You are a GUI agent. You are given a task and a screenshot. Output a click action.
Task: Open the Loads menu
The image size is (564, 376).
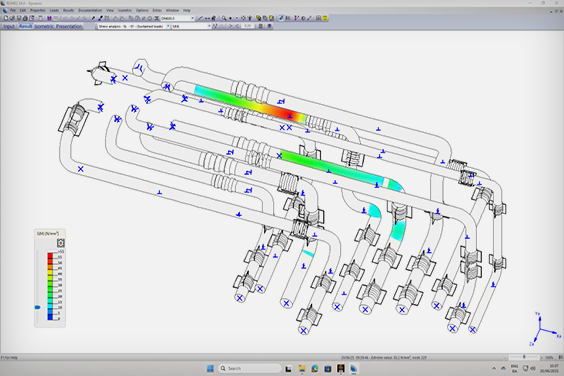(x=54, y=10)
